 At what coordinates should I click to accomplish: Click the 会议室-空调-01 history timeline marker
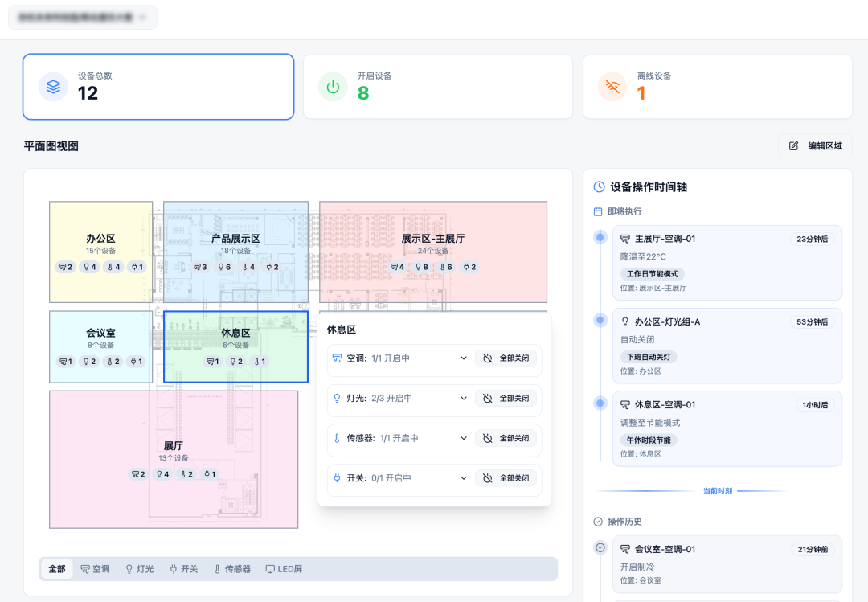tap(600, 547)
